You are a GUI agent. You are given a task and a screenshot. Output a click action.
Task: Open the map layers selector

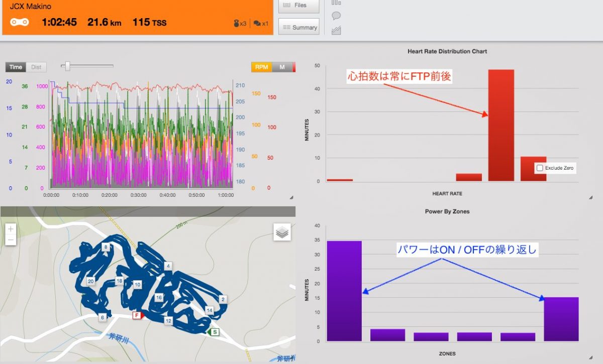[x=282, y=232]
